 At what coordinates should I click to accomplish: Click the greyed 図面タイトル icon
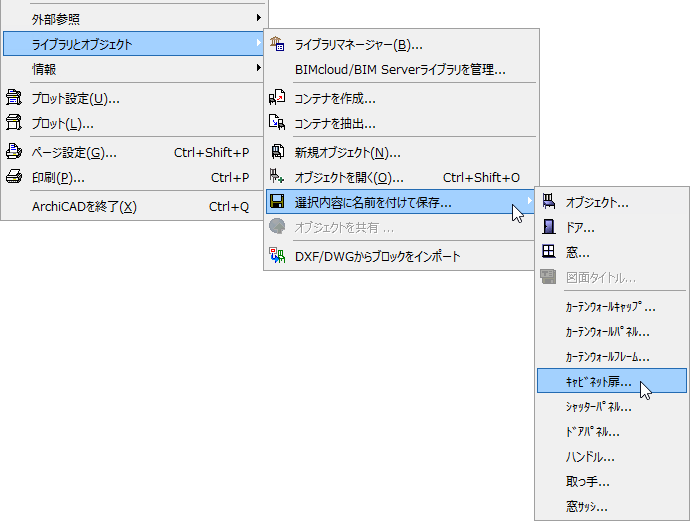[548, 277]
